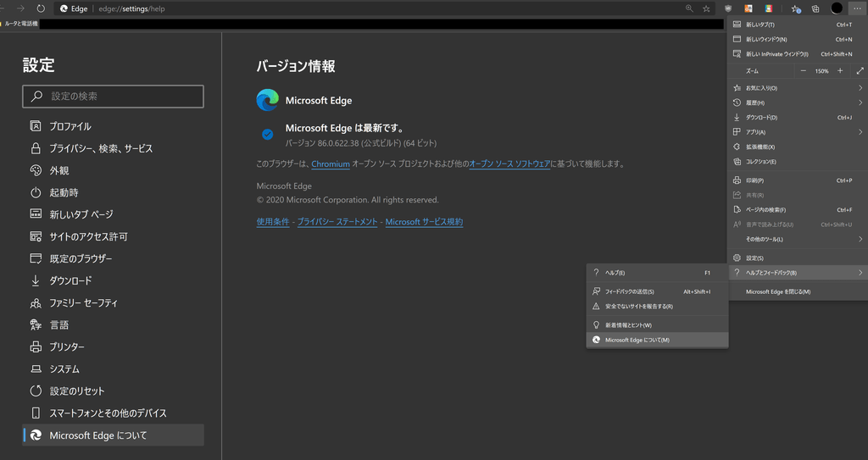
Task: Open スマートフォンとその他のデバイス settings
Action: (x=113, y=413)
